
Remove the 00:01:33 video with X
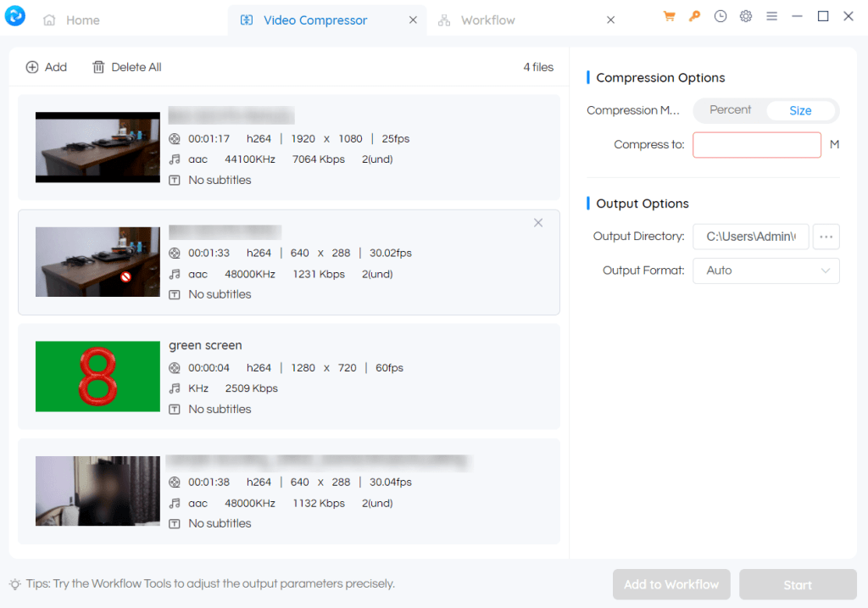pos(538,223)
